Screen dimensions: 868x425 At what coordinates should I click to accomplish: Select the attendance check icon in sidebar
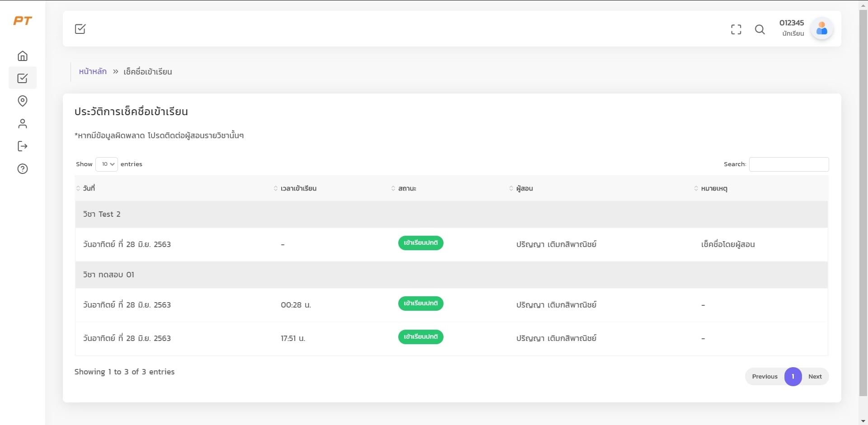point(23,78)
